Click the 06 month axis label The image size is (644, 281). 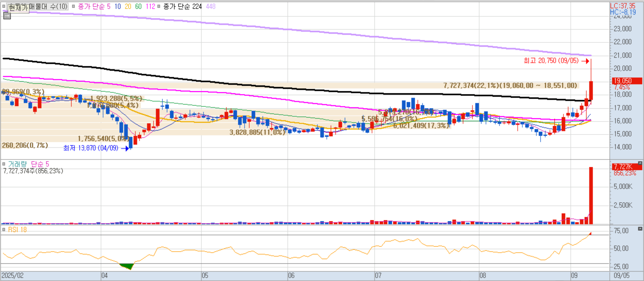(291, 275)
